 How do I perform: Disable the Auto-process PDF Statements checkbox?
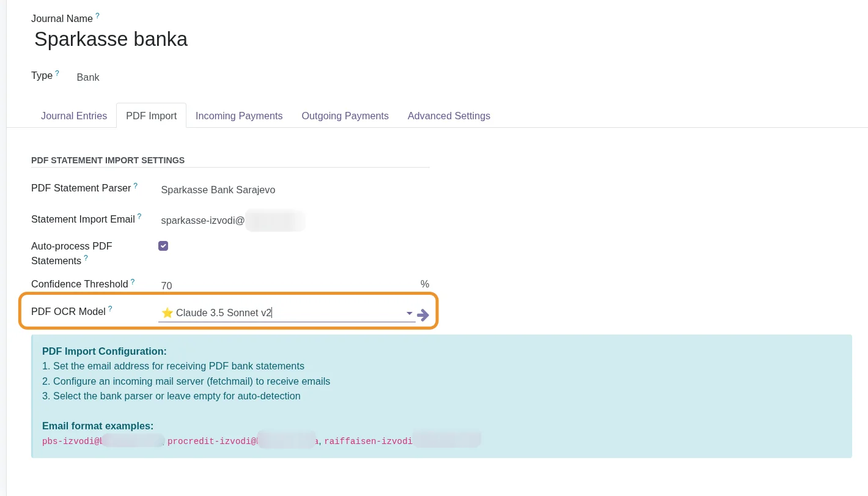pos(163,246)
